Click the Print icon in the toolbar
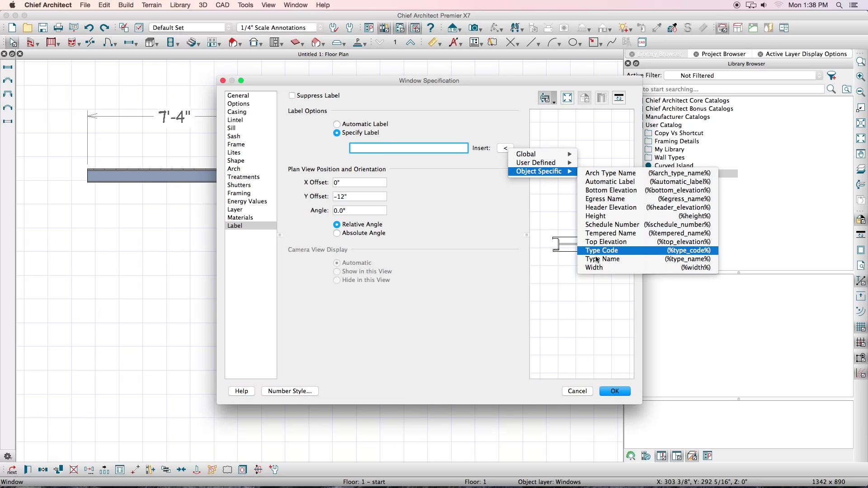This screenshot has width=868, height=488. click(58, 28)
